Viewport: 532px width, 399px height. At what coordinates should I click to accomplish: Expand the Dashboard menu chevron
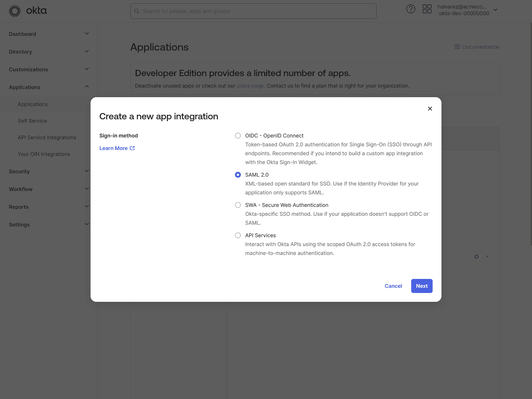[87, 34]
